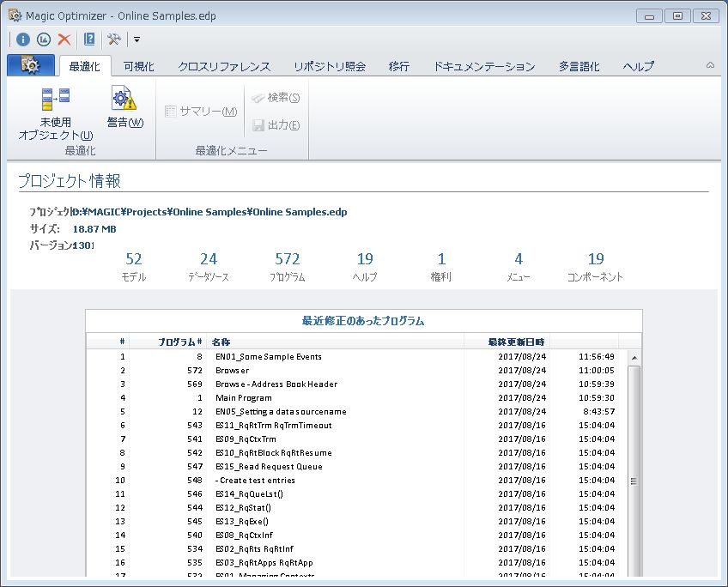Image resolution: width=728 pixels, height=587 pixels.
Task: Click the blue info icon in quick access toolbar
Action: [23, 39]
